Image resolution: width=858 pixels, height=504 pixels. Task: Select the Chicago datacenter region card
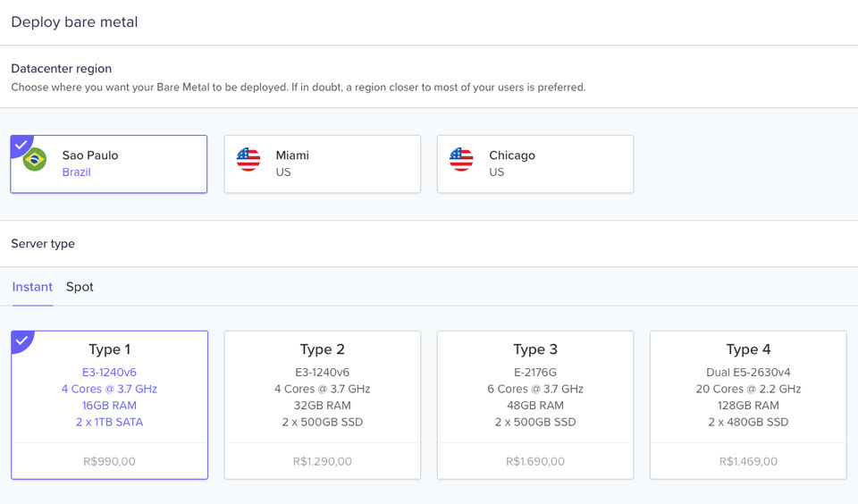coord(535,164)
